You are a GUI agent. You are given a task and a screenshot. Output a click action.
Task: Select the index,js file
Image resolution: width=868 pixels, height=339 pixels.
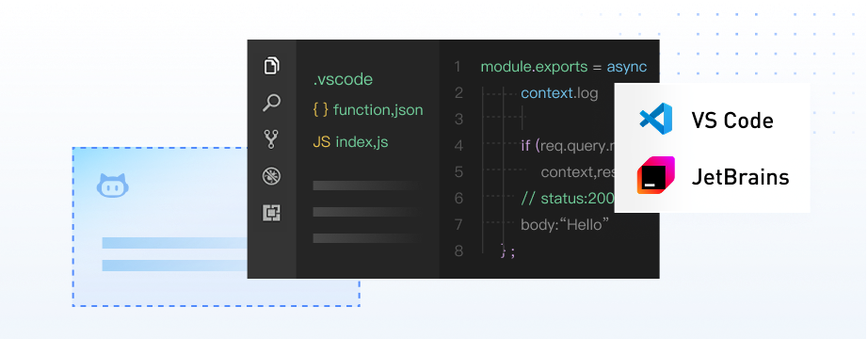click(362, 142)
